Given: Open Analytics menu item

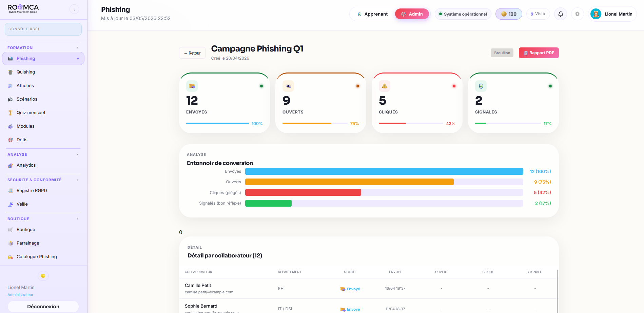Looking at the screenshot, I should coord(43,165).
